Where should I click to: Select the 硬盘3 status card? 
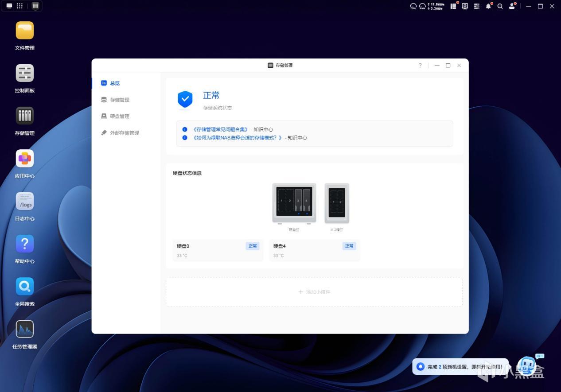[218, 250]
